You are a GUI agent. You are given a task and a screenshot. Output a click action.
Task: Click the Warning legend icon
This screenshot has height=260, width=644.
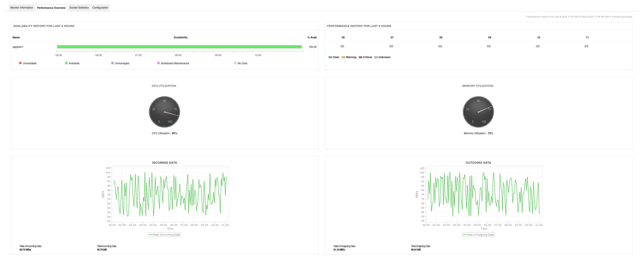[x=343, y=57]
